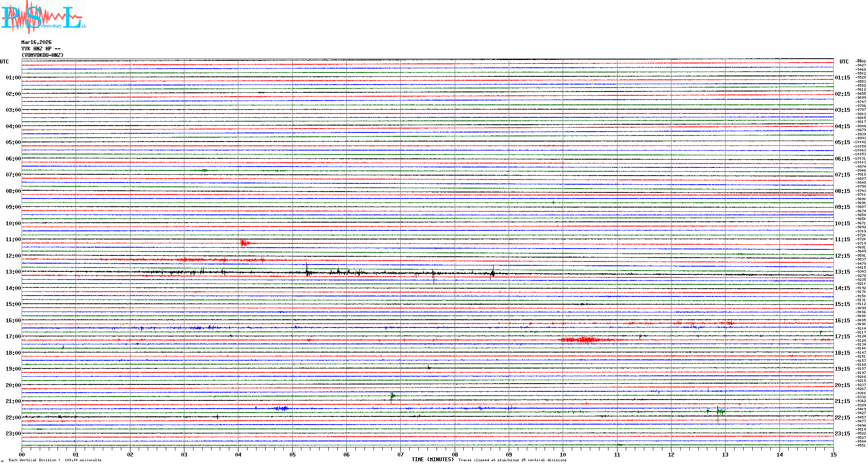Click the Each Vertical Division scale note
The height and width of the screenshot is (466, 868).
click(55, 460)
